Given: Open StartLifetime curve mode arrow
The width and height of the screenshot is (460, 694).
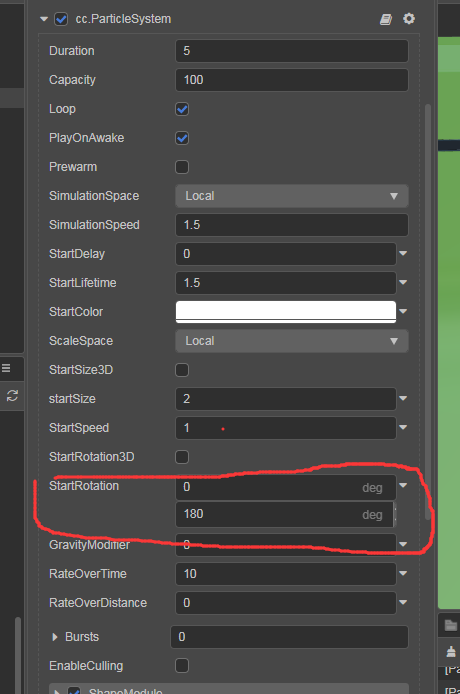Looking at the screenshot, I should [x=403, y=282].
